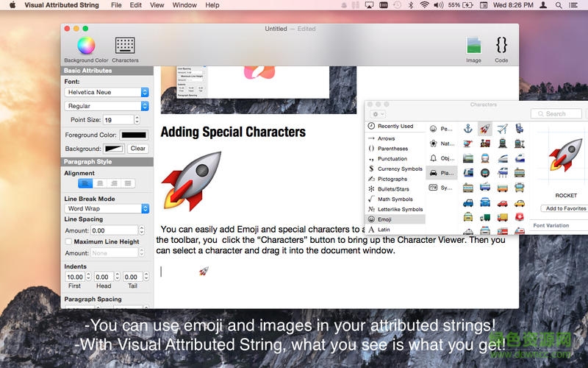Select left text alignment button

86,183
